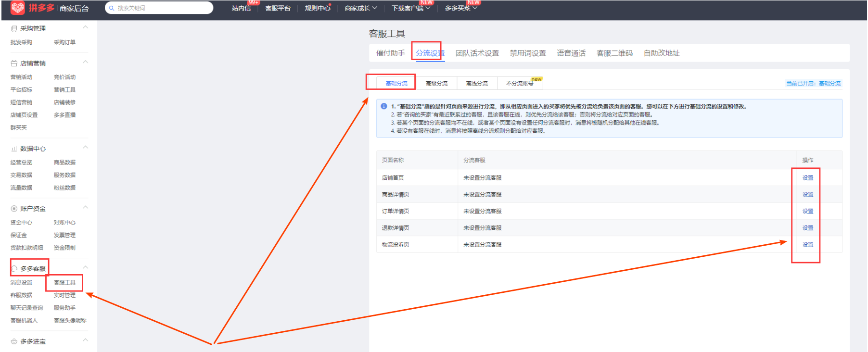Viewport: 868px width, 352px height.
Task: Click the search keyword input field
Action: [x=159, y=8]
